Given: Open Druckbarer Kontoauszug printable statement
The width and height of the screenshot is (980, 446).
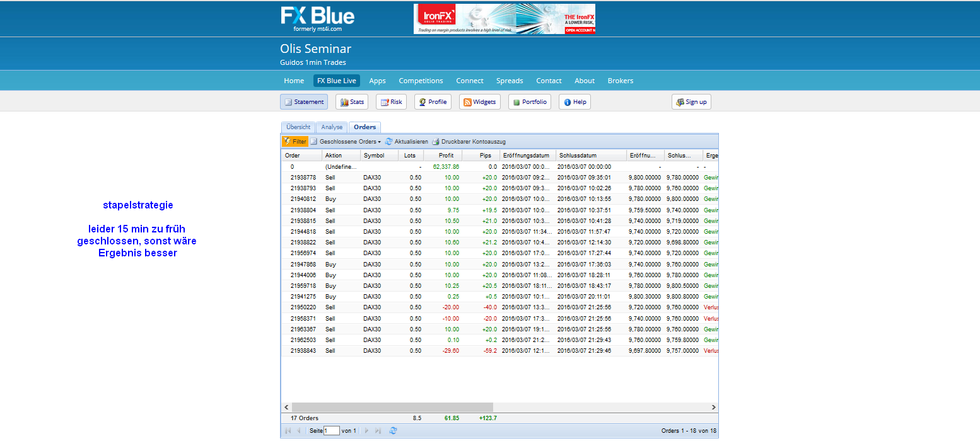Looking at the screenshot, I should (469, 142).
